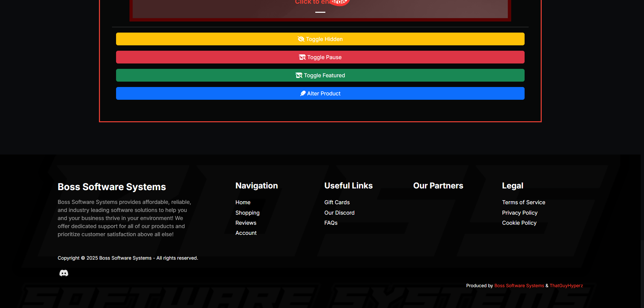Click the Useful Links heading text
This screenshot has width=644, height=308.
348,185
